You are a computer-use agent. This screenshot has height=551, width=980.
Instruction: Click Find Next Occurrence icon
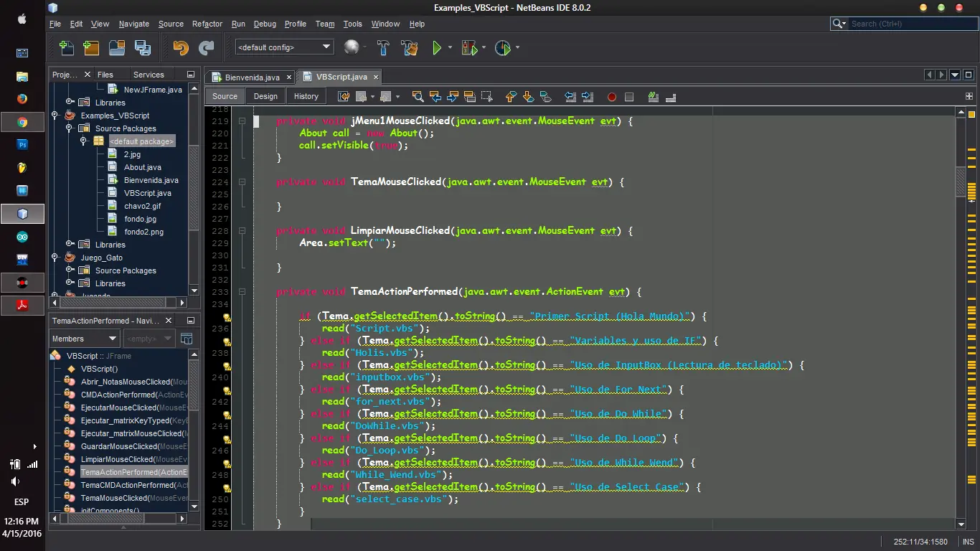pyautogui.click(x=452, y=97)
